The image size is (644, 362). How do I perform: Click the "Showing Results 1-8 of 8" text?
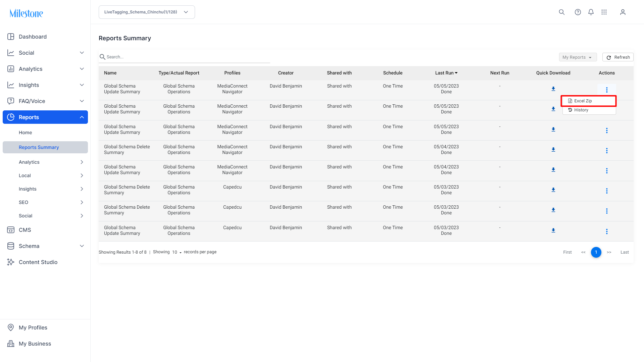point(122,252)
